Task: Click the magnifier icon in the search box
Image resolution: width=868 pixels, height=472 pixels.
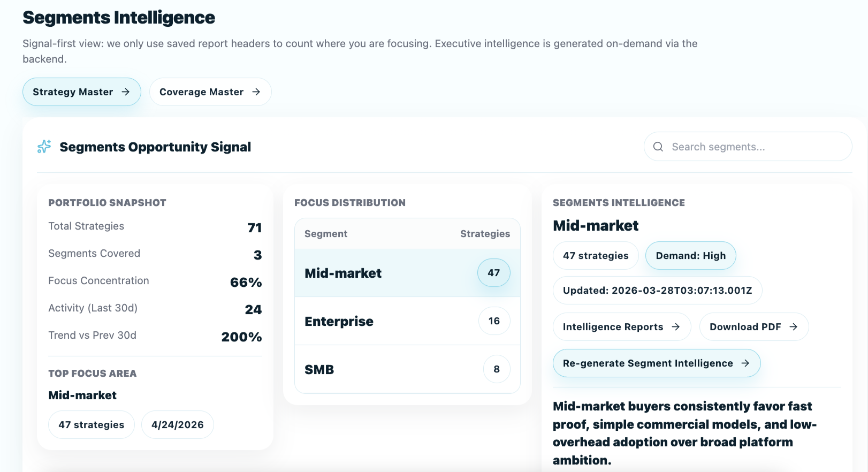Action: [658, 147]
